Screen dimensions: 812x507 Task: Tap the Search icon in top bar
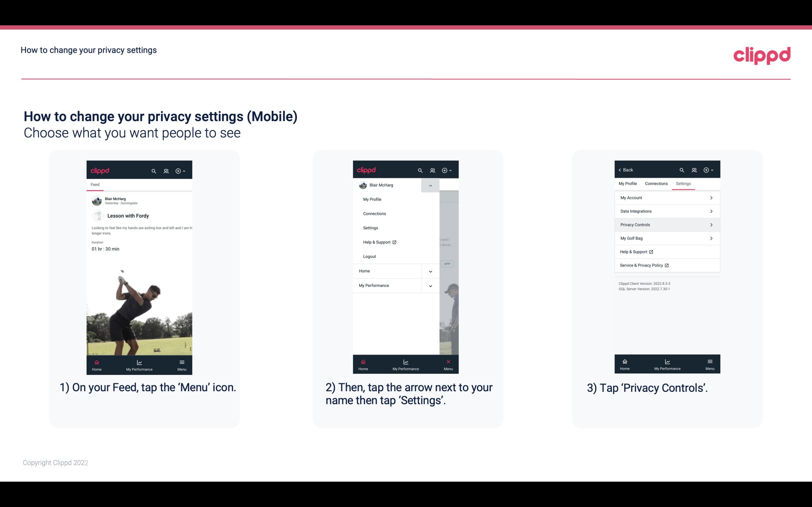[154, 171]
